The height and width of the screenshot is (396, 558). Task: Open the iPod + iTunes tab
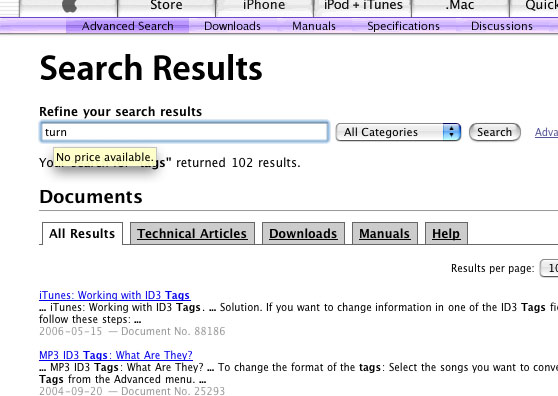pos(363,7)
